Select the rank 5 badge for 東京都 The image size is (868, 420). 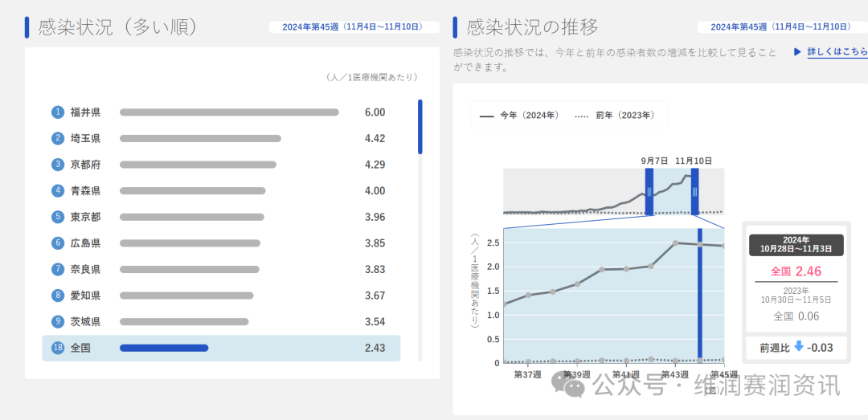pyautogui.click(x=58, y=217)
